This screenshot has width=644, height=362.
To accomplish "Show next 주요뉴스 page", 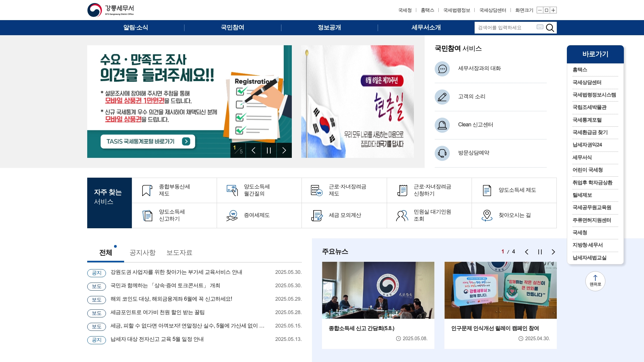I will 553,252.
